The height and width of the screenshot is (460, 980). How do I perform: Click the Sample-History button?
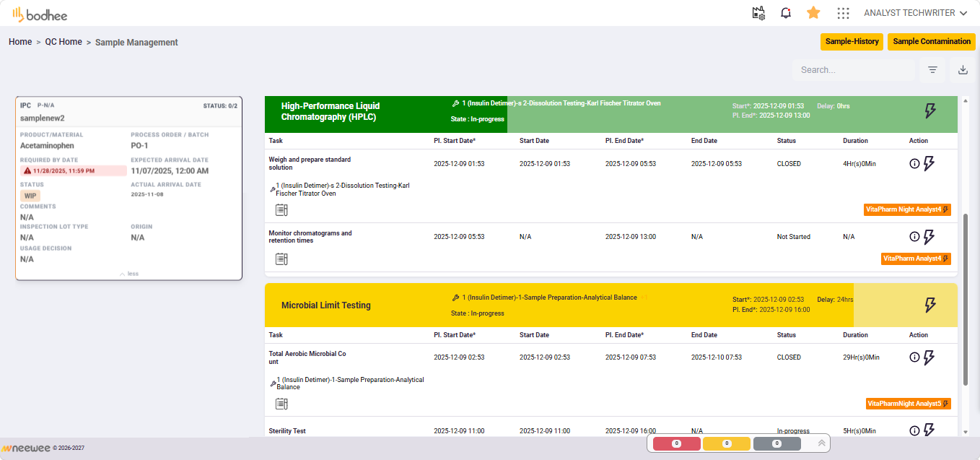(852, 42)
